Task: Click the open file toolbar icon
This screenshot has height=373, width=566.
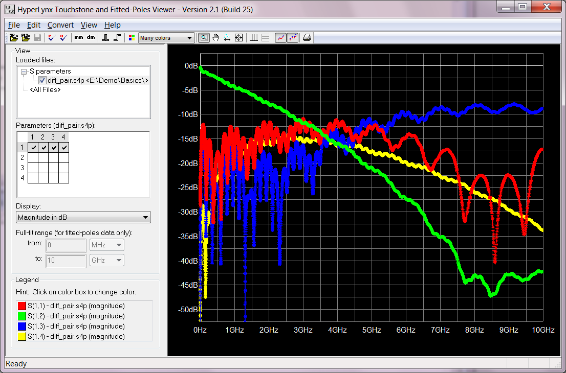Action: tap(14, 38)
